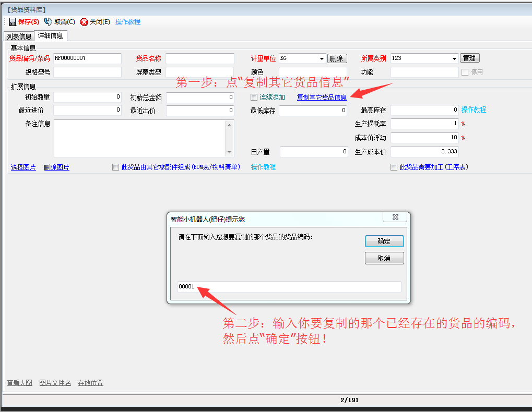Open the 所属类别 dropdown showing 123

453,58
